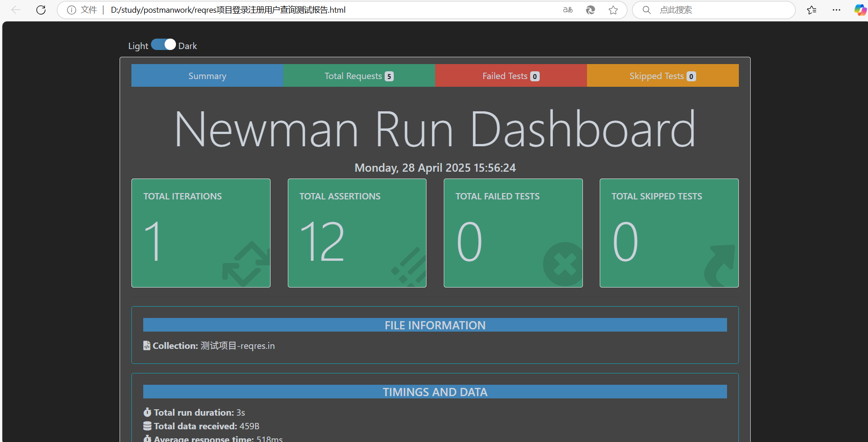868x442 pixels.
Task: Click the browser back arrow
Action: click(x=16, y=10)
